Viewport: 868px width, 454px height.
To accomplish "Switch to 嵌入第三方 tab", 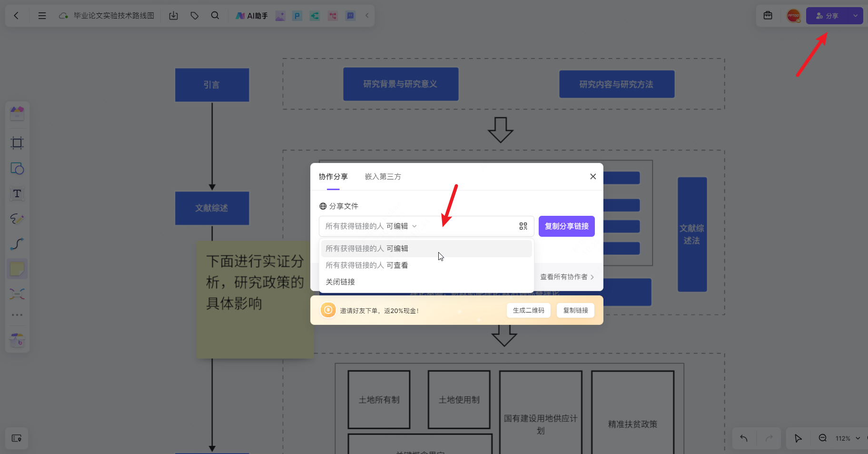I will pos(383,177).
